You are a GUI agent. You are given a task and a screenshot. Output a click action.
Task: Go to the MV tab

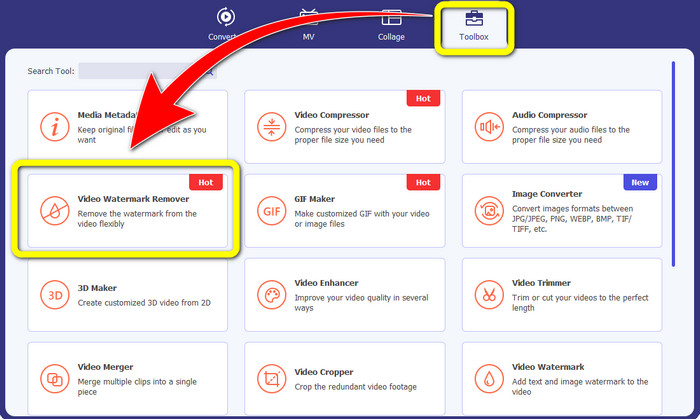tap(309, 26)
